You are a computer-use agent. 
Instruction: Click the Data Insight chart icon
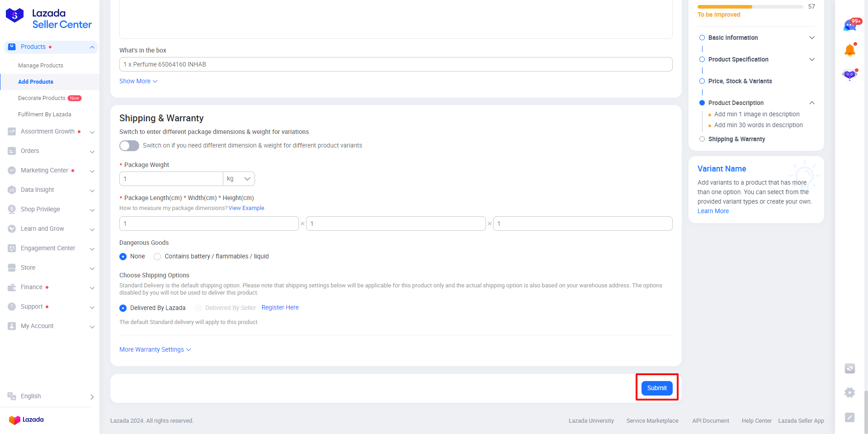click(12, 190)
